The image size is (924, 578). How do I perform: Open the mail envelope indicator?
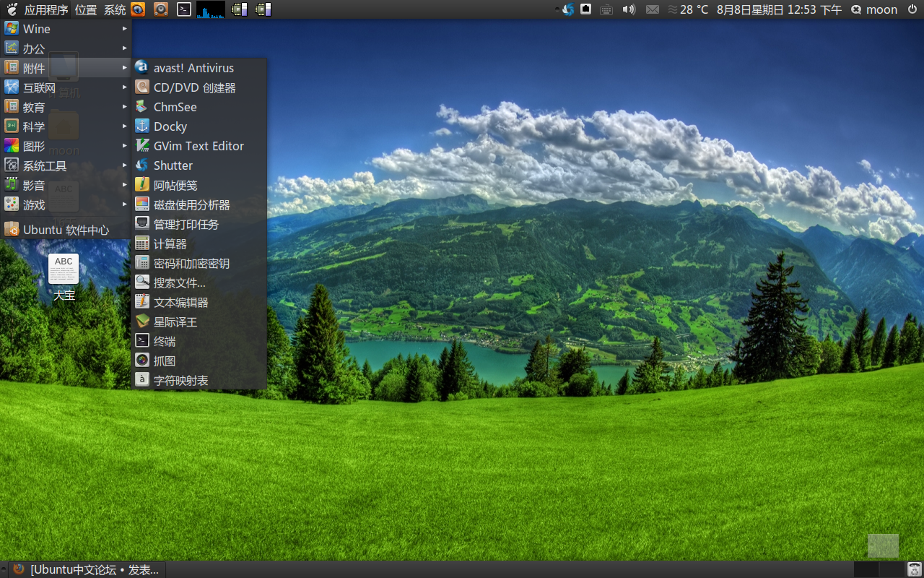pos(653,9)
